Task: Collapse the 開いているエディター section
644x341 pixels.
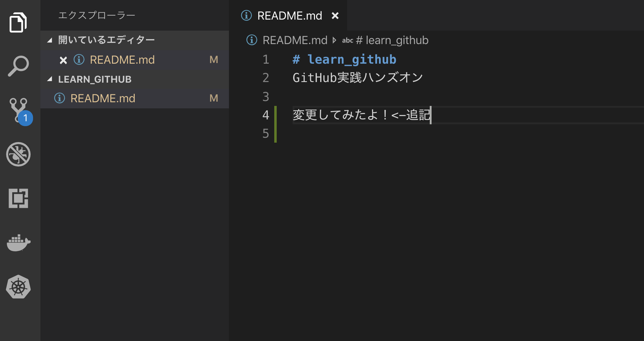Action: (x=50, y=40)
